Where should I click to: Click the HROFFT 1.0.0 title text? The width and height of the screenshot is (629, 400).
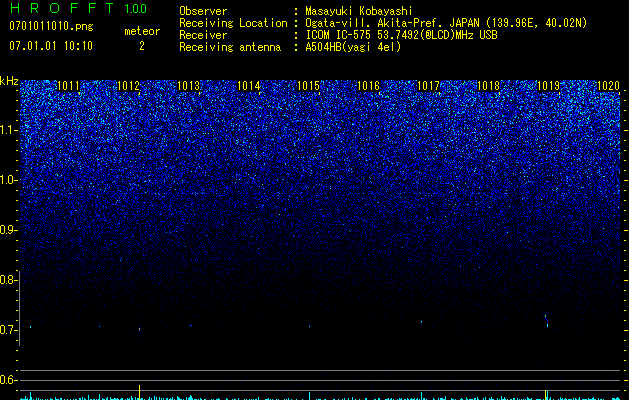(79, 8)
